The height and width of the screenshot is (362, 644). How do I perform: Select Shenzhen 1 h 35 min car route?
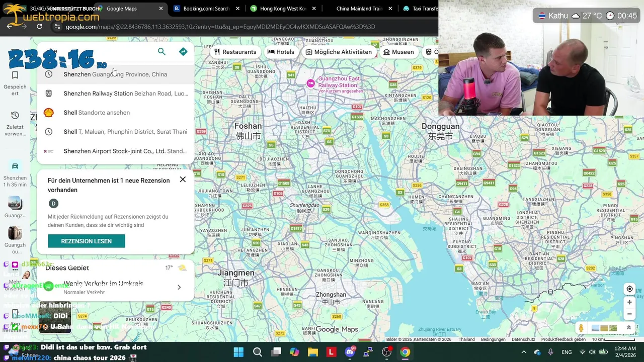15,173
